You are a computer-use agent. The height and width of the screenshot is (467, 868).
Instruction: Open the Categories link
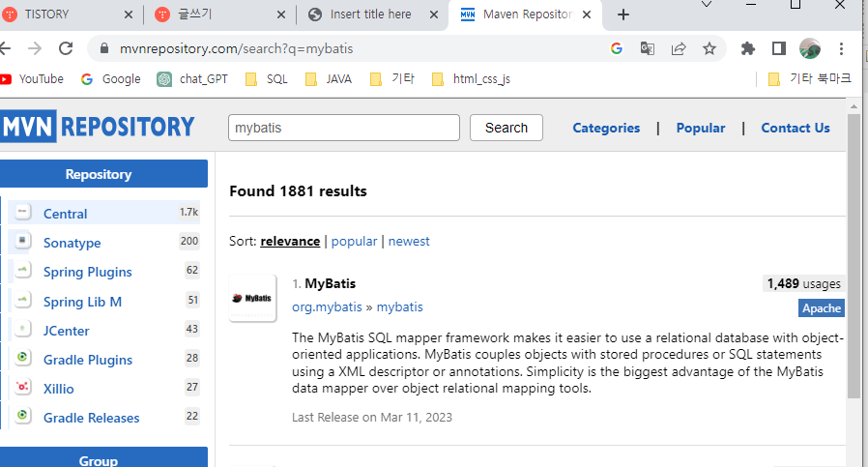606,128
